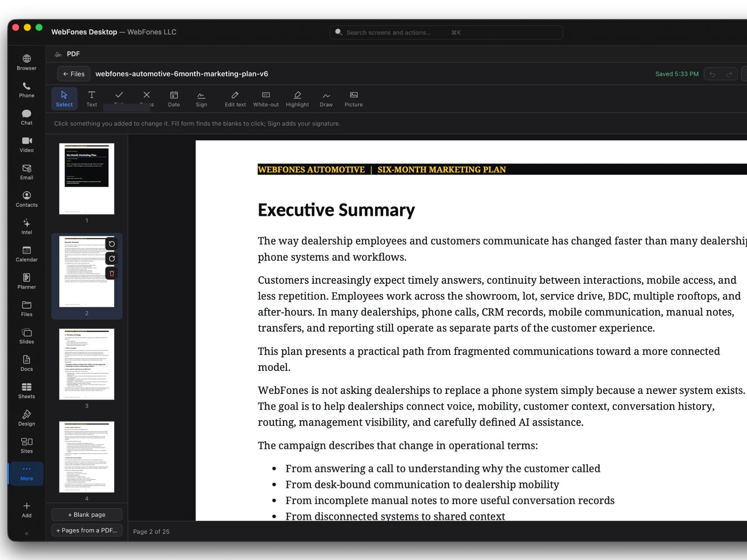The width and height of the screenshot is (747, 560).
Task: Open the Sheets sidebar item
Action: [27, 391]
